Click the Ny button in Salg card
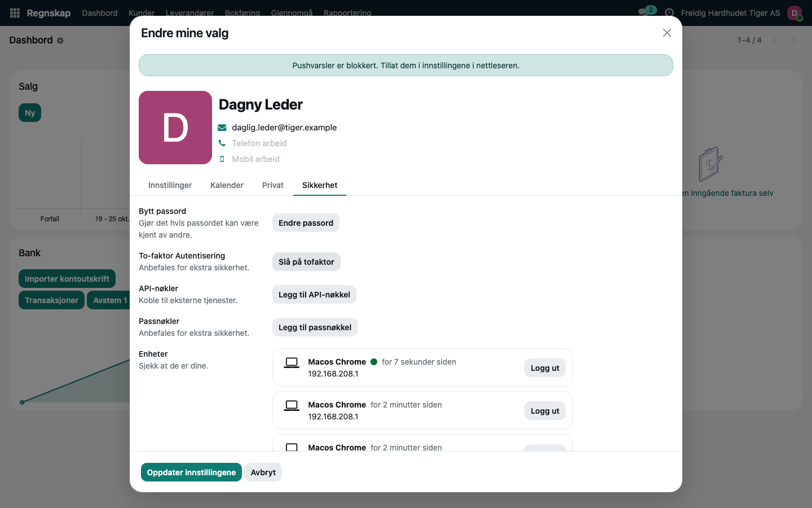The height and width of the screenshot is (508, 812). (x=30, y=113)
